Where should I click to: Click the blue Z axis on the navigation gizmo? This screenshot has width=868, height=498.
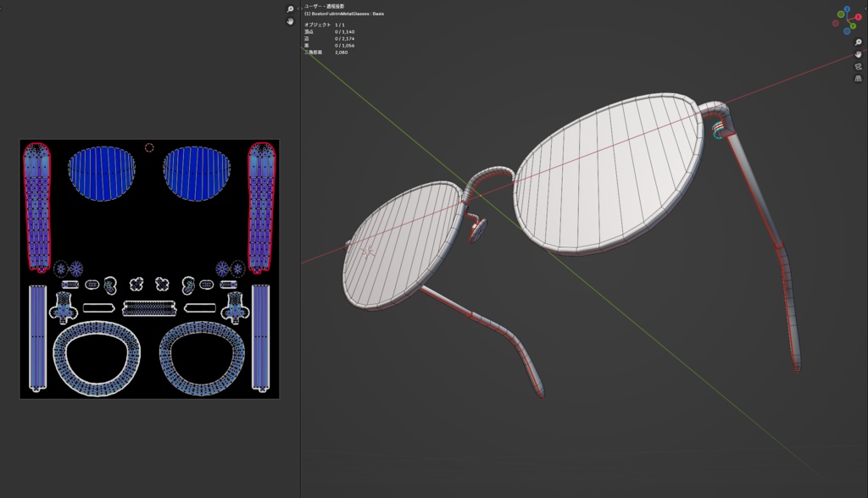pos(847,8)
